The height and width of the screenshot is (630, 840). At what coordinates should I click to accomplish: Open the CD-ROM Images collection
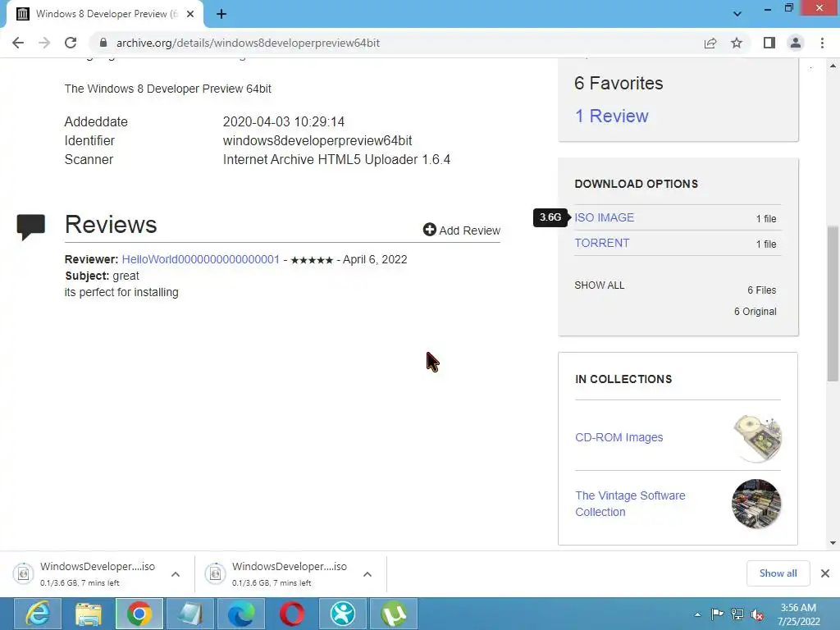(x=619, y=437)
